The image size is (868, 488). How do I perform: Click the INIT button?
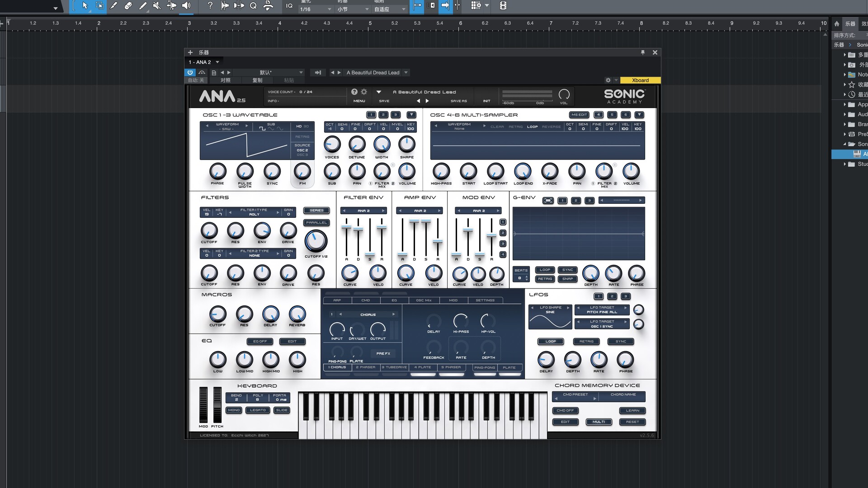486,101
